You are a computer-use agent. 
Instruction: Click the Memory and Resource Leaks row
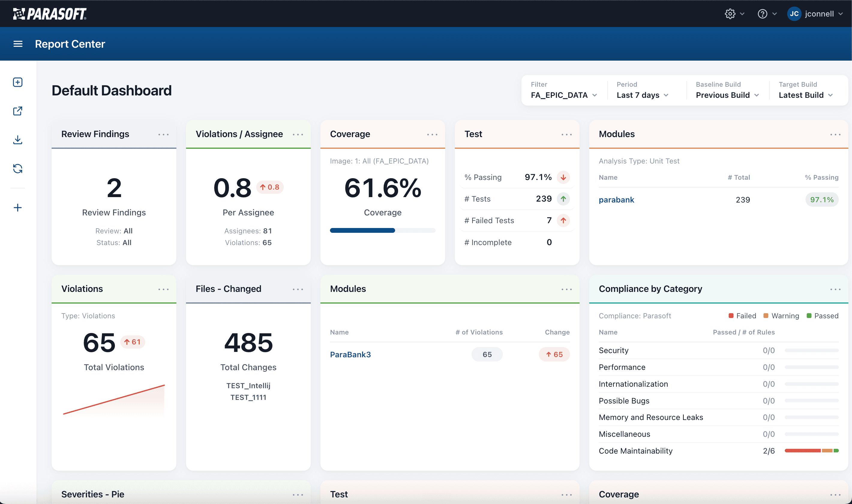(x=718, y=417)
